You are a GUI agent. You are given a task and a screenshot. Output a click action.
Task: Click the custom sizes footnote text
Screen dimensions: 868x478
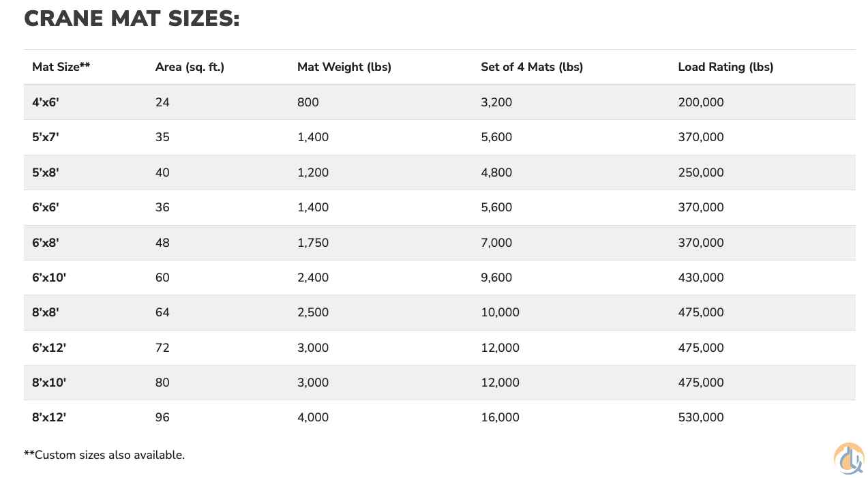click(104, 455)
